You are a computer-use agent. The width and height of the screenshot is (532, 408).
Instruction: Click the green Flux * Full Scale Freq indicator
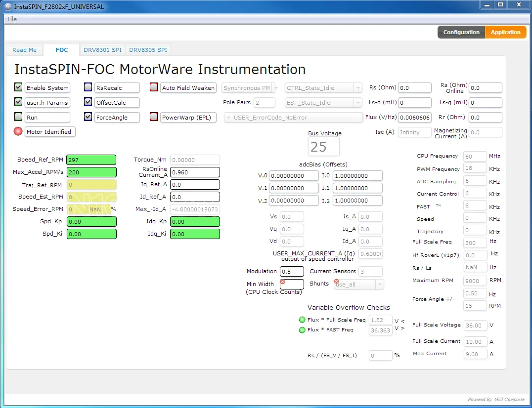(x=302, y=320)
